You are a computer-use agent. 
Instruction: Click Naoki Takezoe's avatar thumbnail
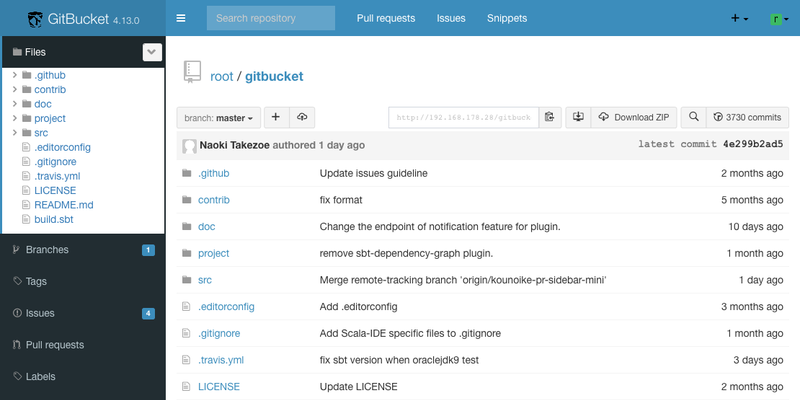pyautogui.click(x=189, y=146)
